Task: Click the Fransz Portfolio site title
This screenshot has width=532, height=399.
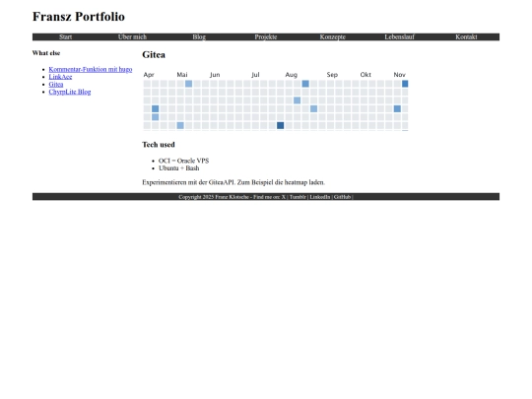Action: point(79,17)
